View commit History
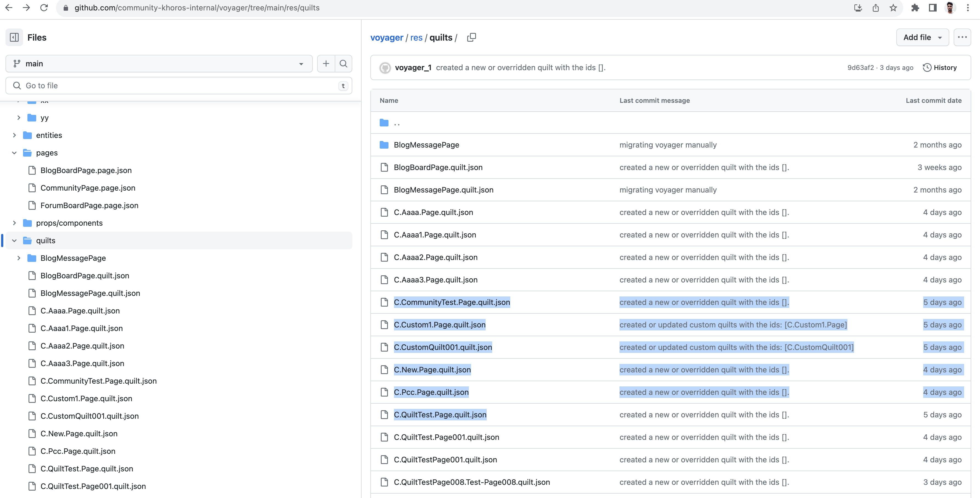Screen dimensions: 980x498 click(x=940, y=68)
